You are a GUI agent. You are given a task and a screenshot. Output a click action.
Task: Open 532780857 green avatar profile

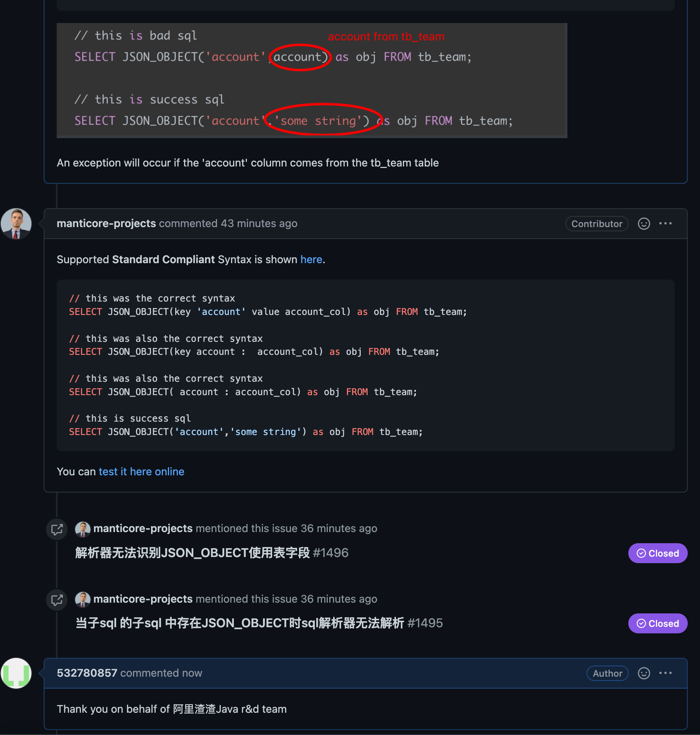coord(16,673)
